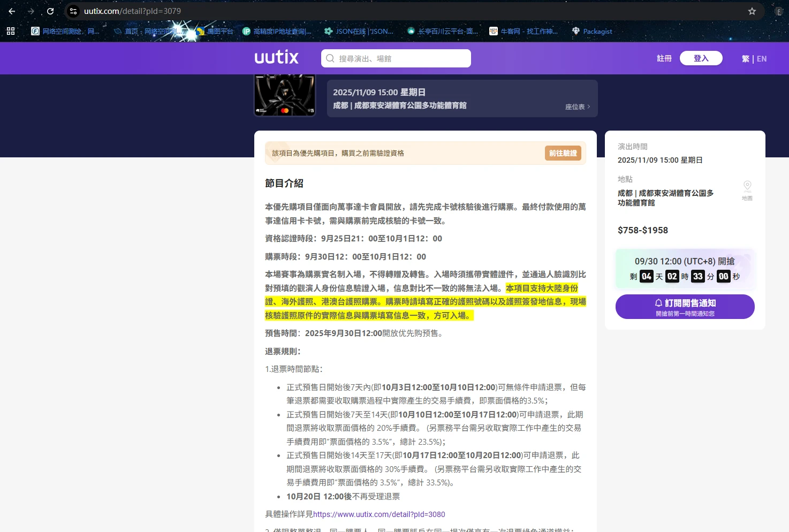Switch language to EN
Screen dimensions: 789x532
[762, 59]
